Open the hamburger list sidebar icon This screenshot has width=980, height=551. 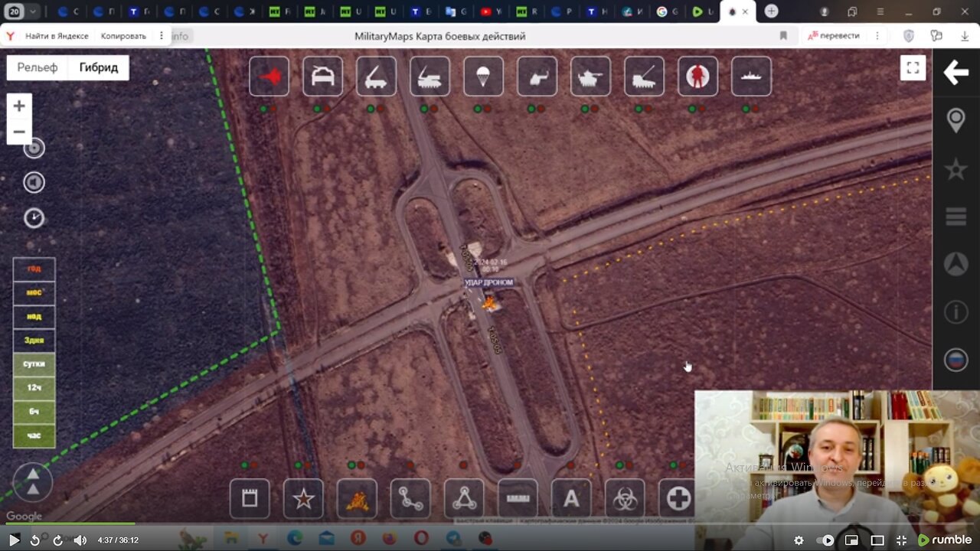(955, 217)
